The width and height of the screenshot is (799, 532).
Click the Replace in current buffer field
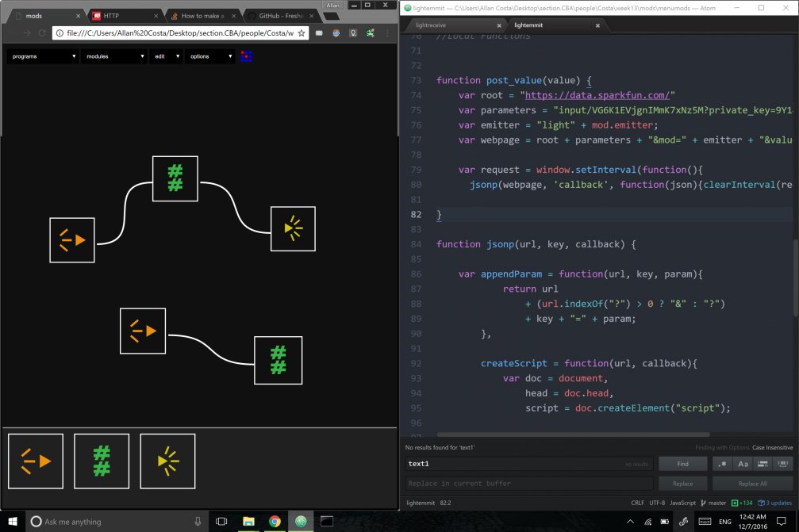tap(529, 484)
